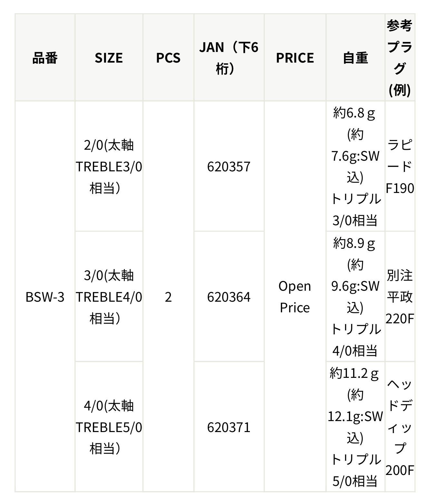Click the JAN（下6桁）header cell

(229, 58)
